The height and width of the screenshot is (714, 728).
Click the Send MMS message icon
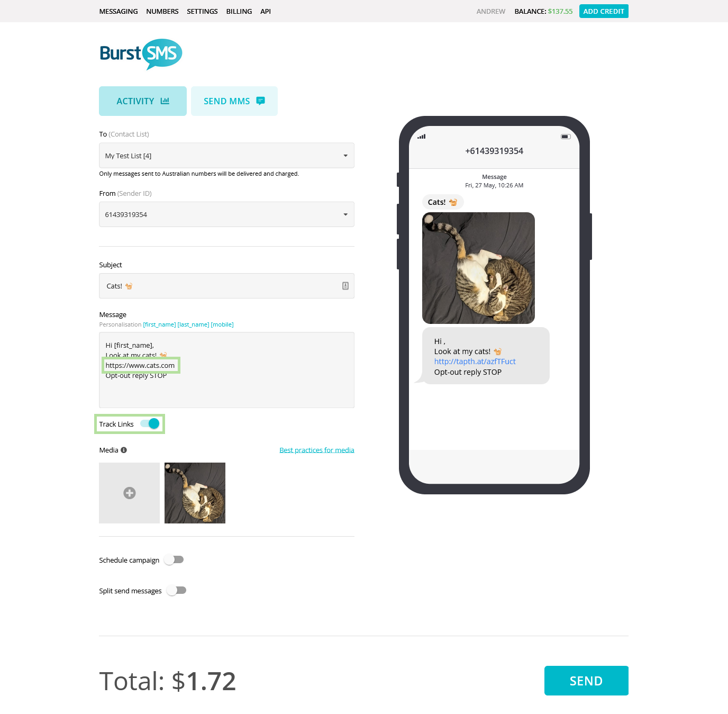tap(260, 101)
